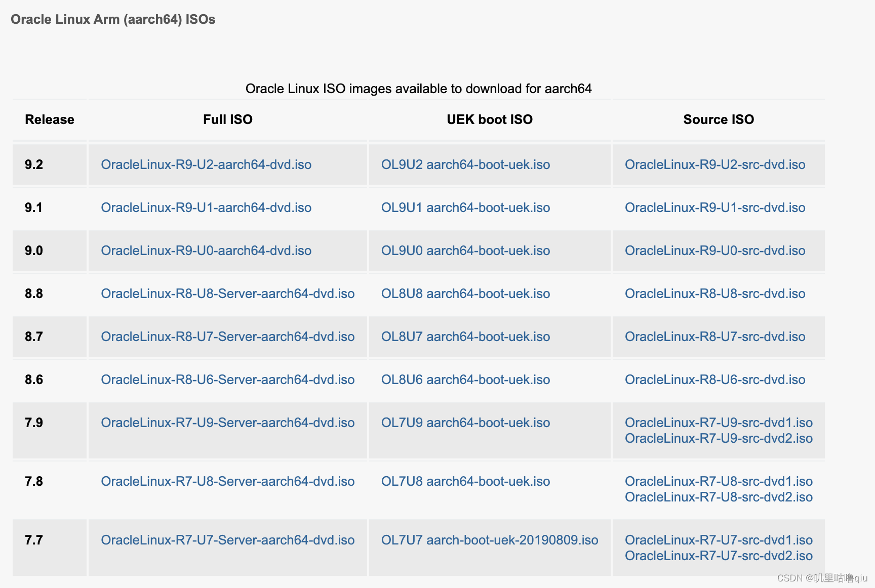The width and height of the screenshot is (875, 588).
Task: Click OracleLinux-R9-U0-aarch64-dvd.iso link
Action: (207, 250)
